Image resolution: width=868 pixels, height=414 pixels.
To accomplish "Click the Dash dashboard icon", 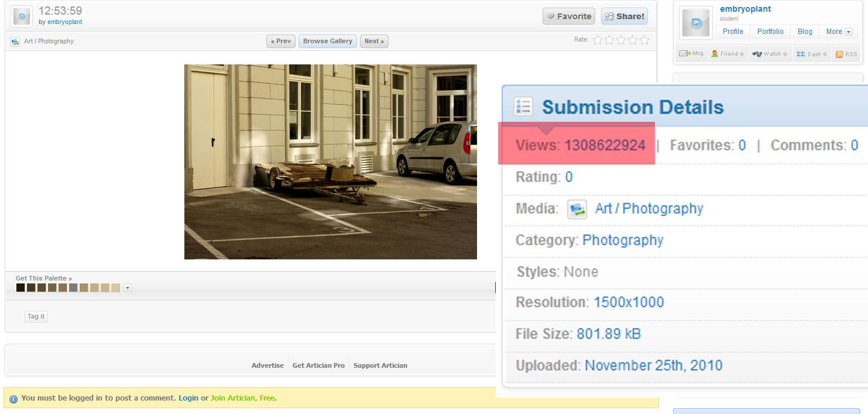I will pos(801,54).
